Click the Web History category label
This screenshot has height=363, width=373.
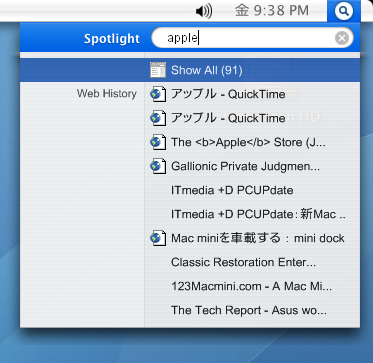pos(107,94)
